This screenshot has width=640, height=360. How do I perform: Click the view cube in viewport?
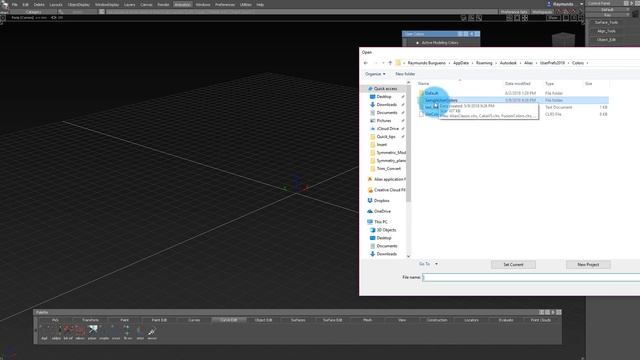[564, 40]
